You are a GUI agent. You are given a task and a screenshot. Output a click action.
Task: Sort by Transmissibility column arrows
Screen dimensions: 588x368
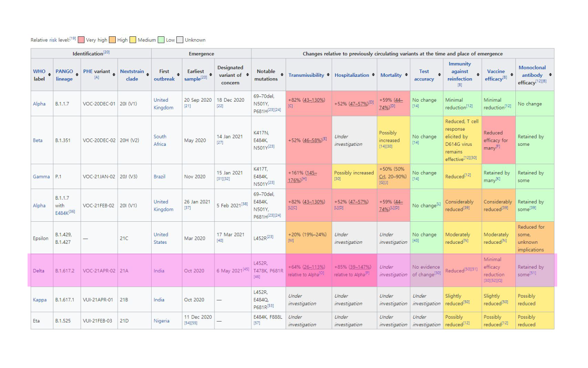coord(328,75)
